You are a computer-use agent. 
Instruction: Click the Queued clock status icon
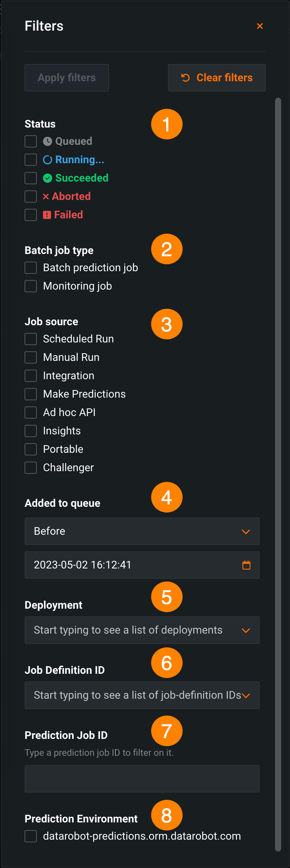click(48, 141)
